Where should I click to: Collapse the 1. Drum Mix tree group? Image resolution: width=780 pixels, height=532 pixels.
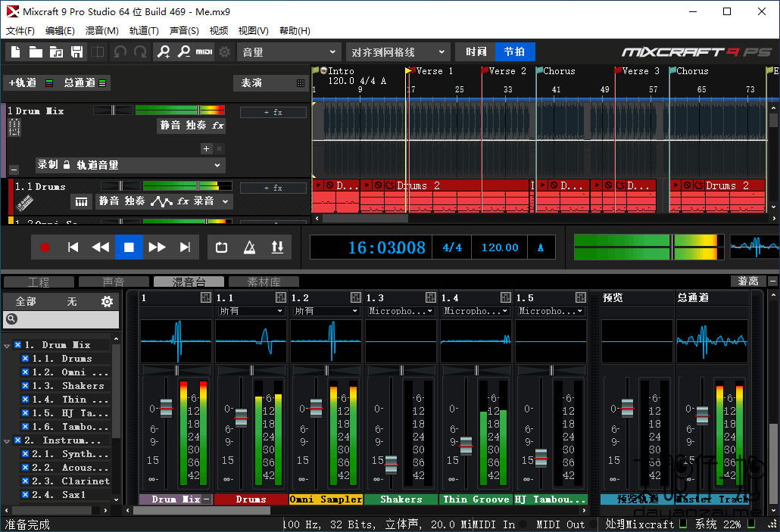tap(7, 345)
